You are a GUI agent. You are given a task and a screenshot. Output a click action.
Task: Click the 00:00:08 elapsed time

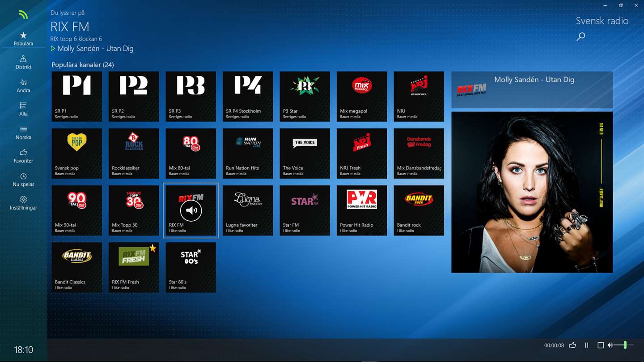[554, 345]
